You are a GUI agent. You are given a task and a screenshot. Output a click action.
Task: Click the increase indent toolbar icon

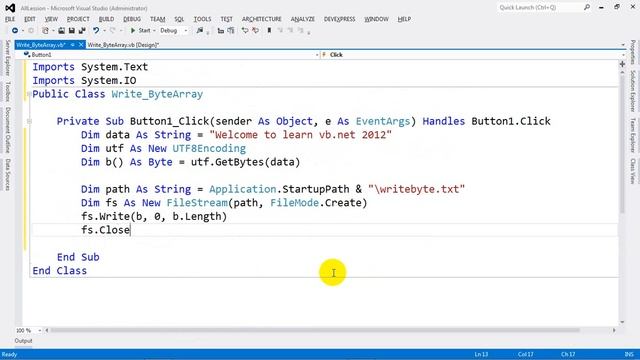click(231, 31)
